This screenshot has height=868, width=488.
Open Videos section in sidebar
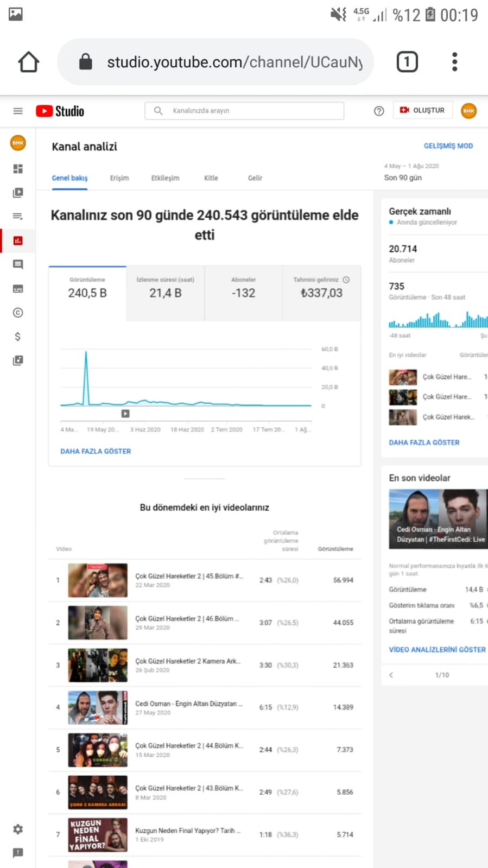(18, 193)
